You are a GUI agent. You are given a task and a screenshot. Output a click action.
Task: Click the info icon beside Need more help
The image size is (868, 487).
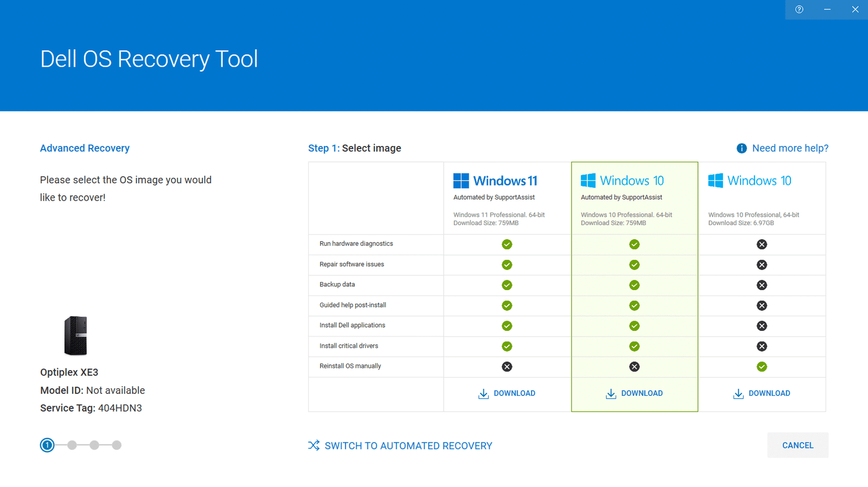pyautogui.click(x=742, y=149)
